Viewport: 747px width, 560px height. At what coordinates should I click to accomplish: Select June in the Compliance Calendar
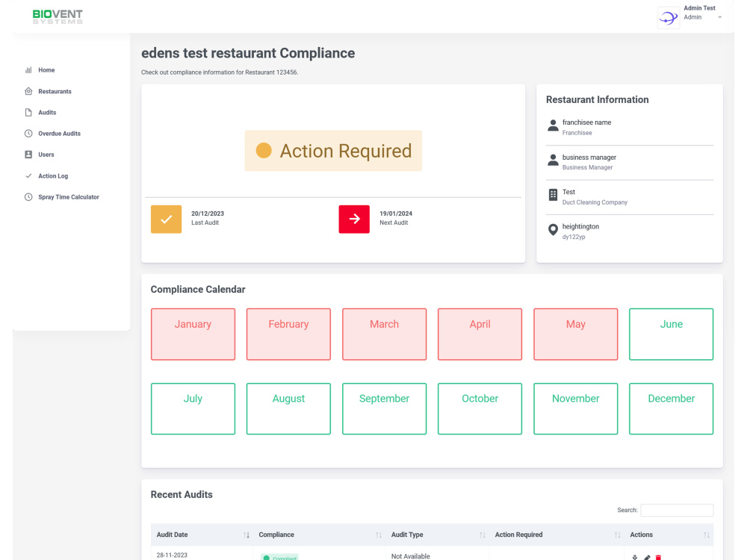[672, 335]
